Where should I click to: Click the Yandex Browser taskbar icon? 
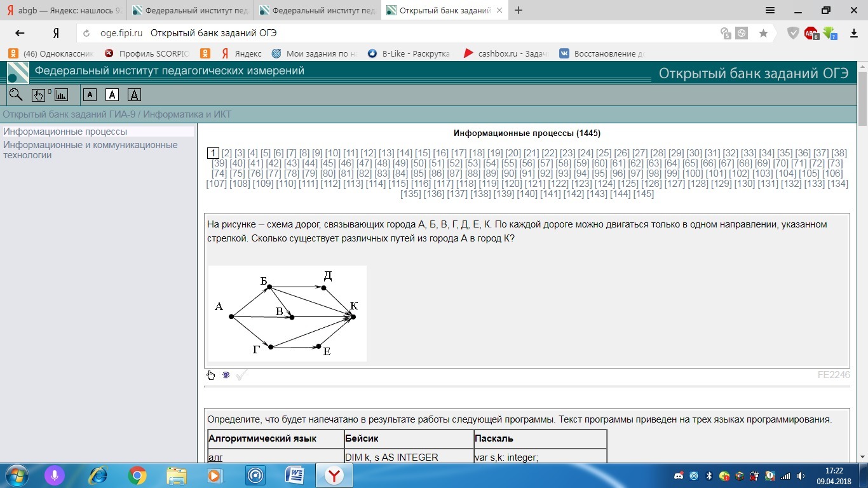(334, 475)
